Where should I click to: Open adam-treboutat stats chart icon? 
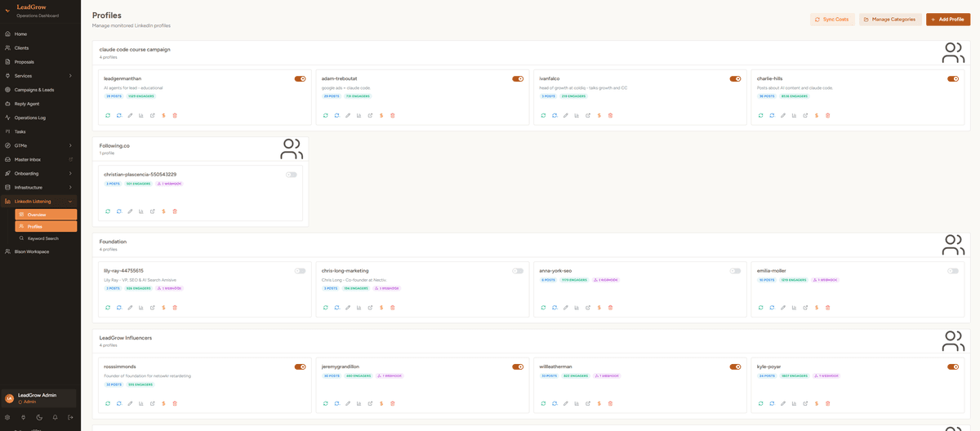[359, 115]
